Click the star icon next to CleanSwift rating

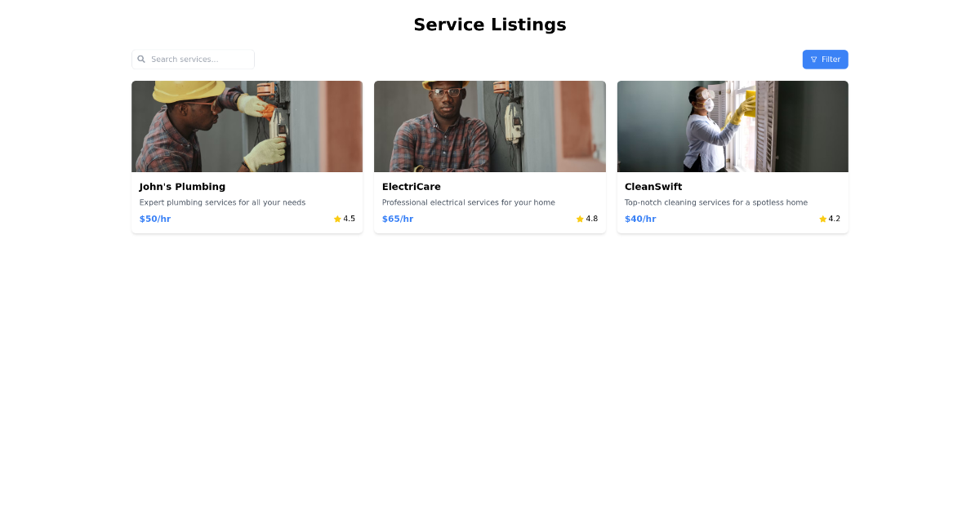[x=822, y=219]
